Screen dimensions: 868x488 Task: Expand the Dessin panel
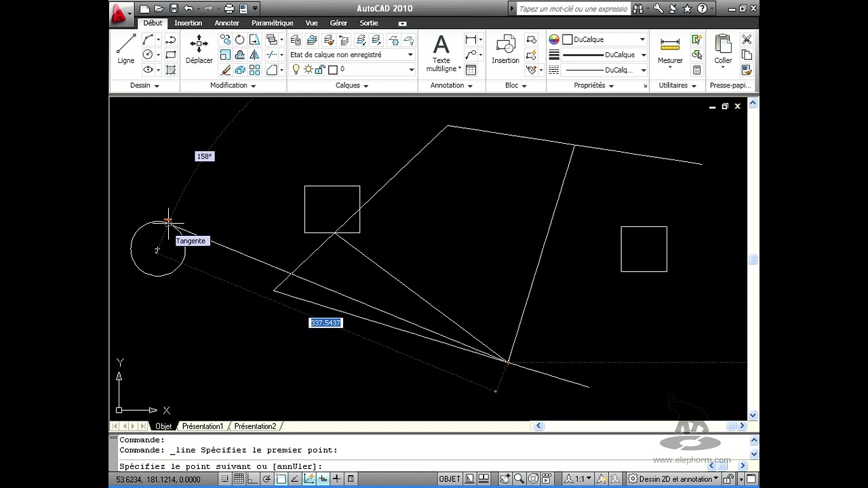(x=144, y=85)
